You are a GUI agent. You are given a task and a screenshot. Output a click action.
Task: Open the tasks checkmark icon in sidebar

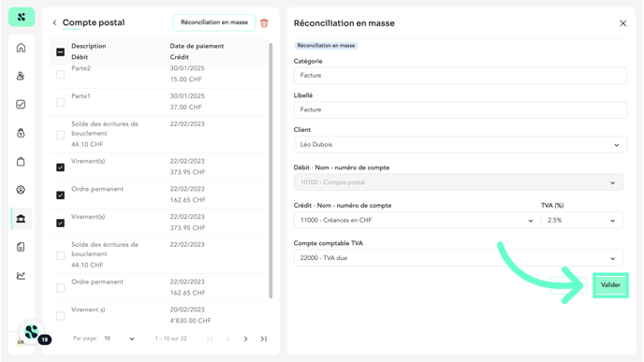tap(21, 104)
